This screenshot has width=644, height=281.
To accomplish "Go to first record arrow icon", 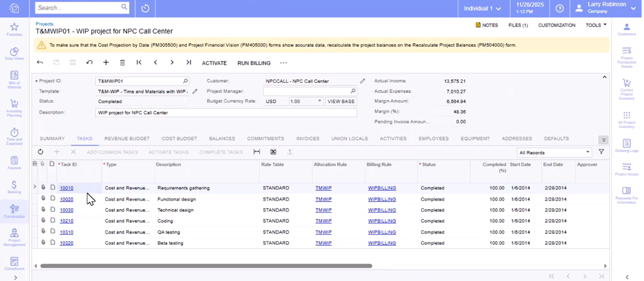I will (x=139, y=63).
